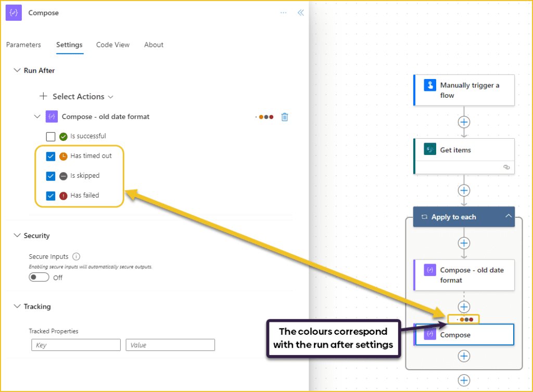Click the copy link icon on Get items card
Viewport: 533px width, 392px height.
click(506, 167)
